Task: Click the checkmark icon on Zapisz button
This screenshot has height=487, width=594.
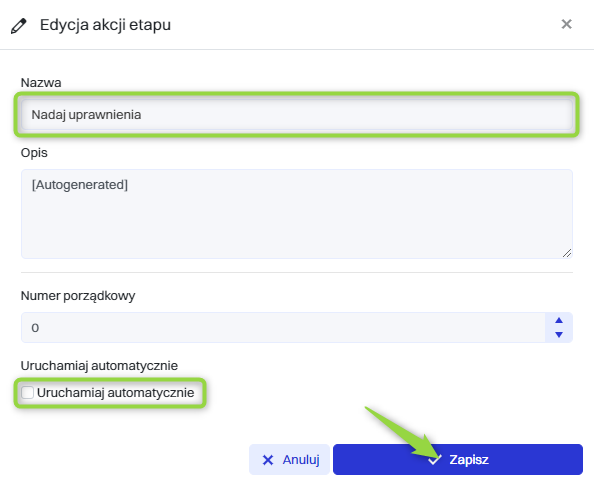Action: (x=435, y=460)
